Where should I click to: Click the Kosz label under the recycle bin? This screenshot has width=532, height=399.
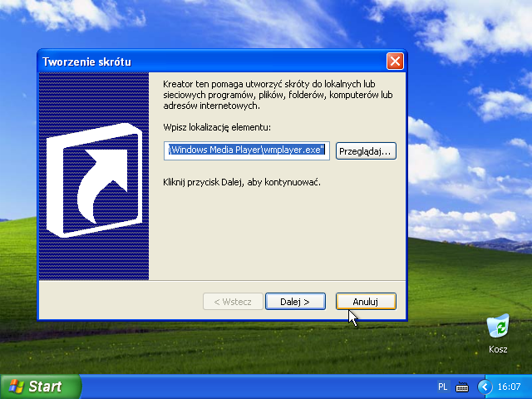498,350
